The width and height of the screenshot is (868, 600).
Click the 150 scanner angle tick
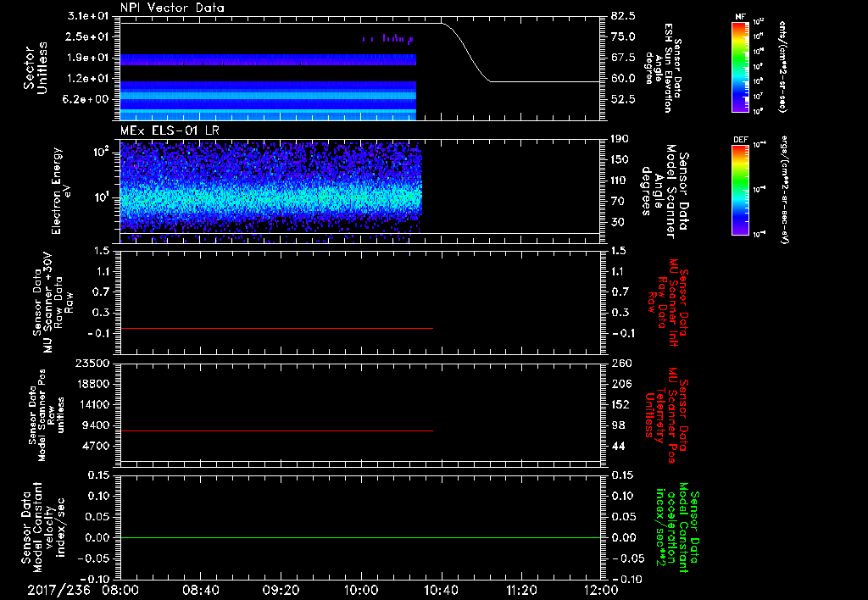point(620,160)
